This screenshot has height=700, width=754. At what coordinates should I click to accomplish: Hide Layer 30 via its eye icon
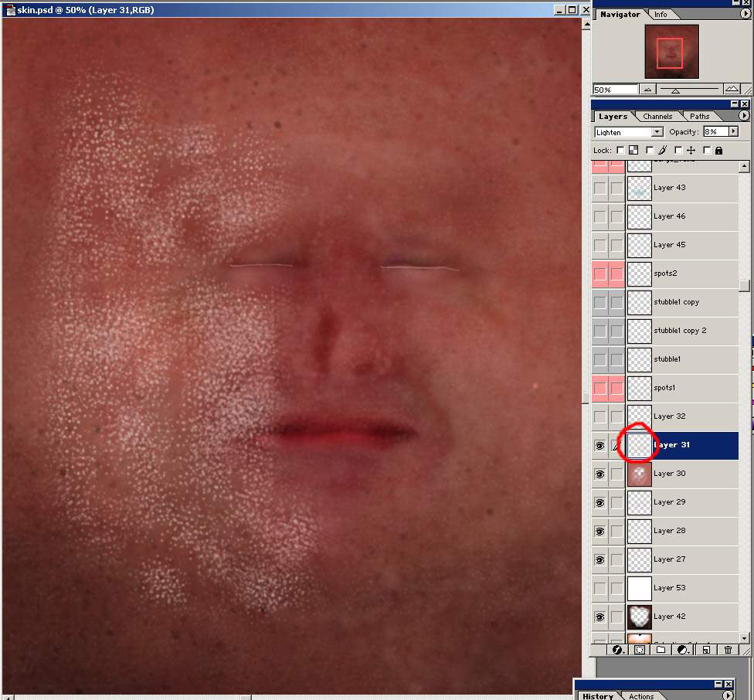coord(599,474)
